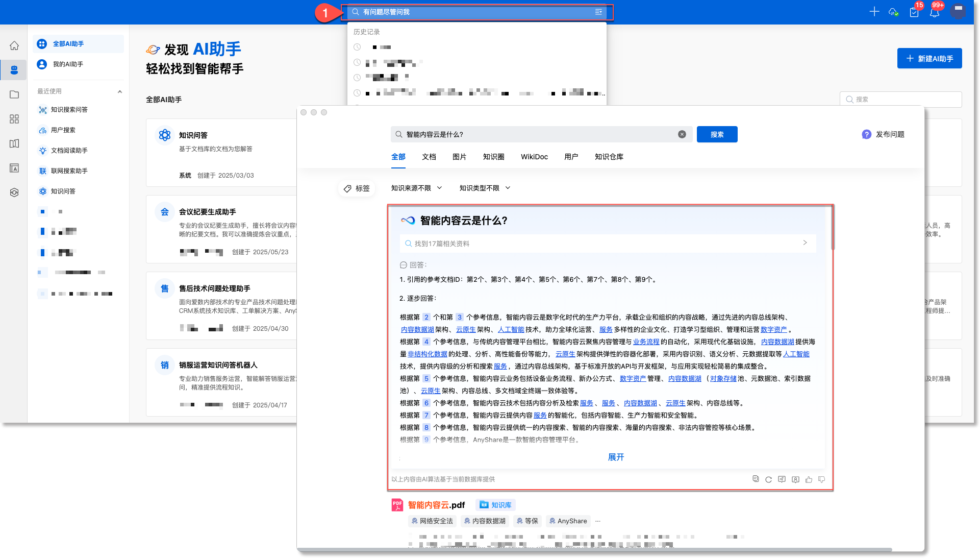Switch to the 知识仓库 tab
The width and height of the screenshot is (980, 558).
tap(609, 157)
